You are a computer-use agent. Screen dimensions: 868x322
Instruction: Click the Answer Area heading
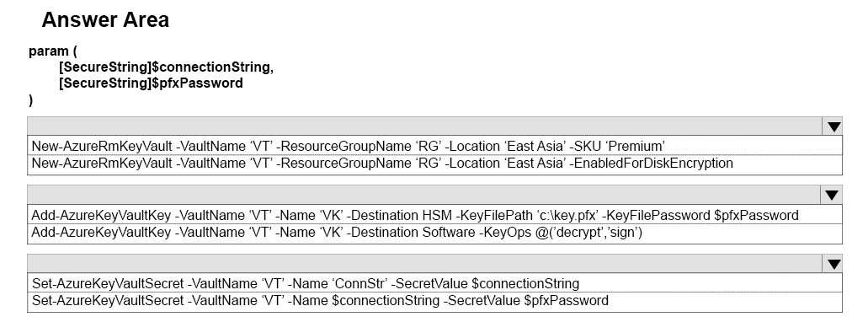(105, 20)
